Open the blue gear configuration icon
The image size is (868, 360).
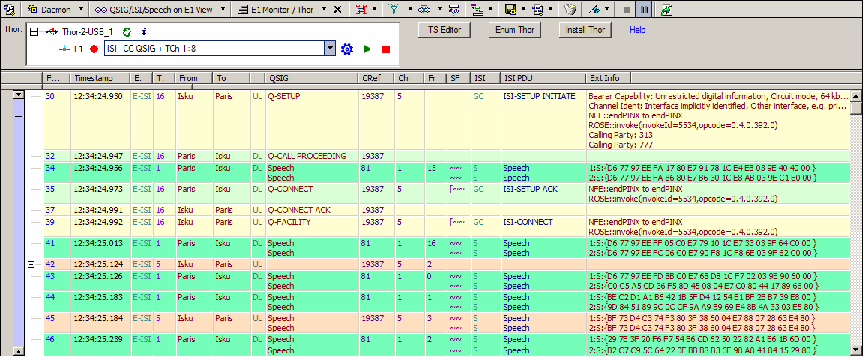346,49
